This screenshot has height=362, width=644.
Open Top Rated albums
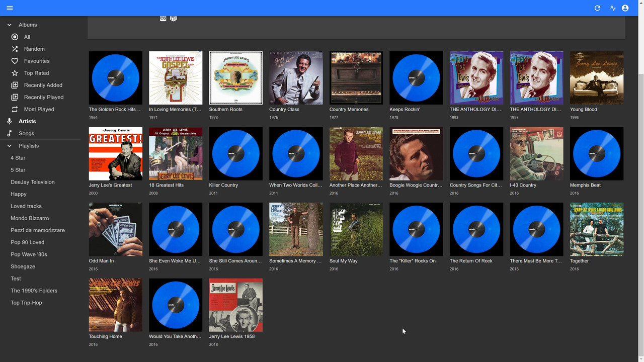click(x=36, y=73)
